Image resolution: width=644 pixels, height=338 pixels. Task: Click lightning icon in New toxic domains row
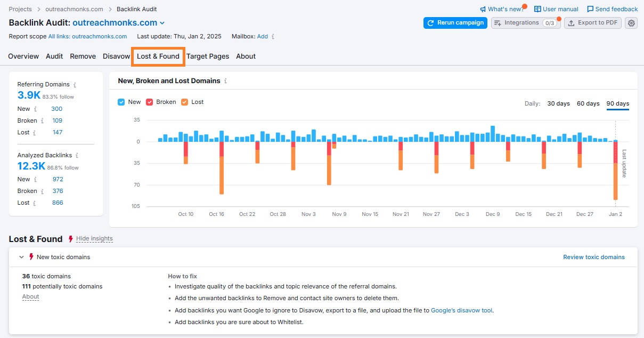(x=31, y=257)
